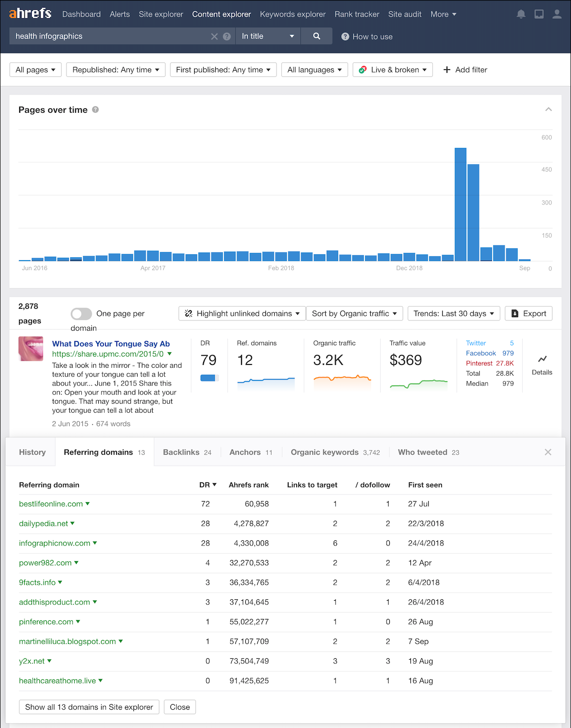
Task: Open the inbox icon in the header
Action: tap(539, 14)
